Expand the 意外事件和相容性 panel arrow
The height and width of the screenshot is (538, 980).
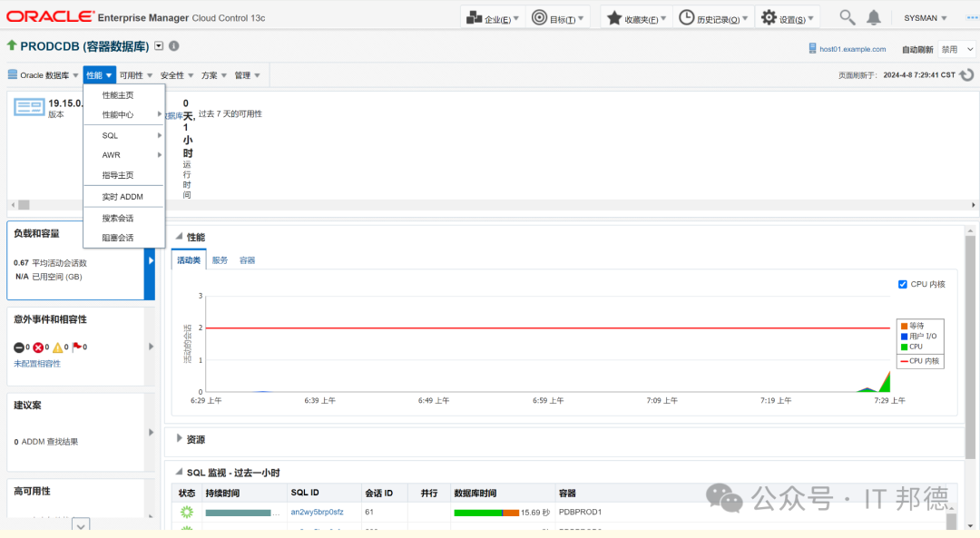[x=151, y=347]
